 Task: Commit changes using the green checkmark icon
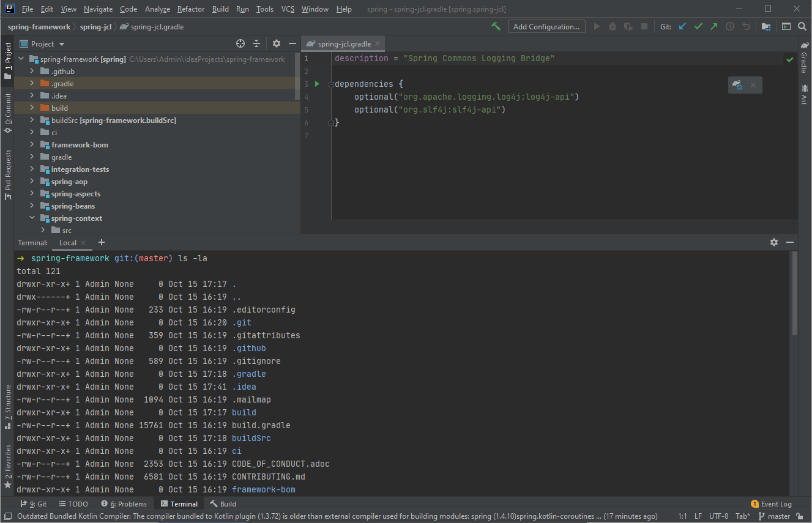[x=699, y=26]
